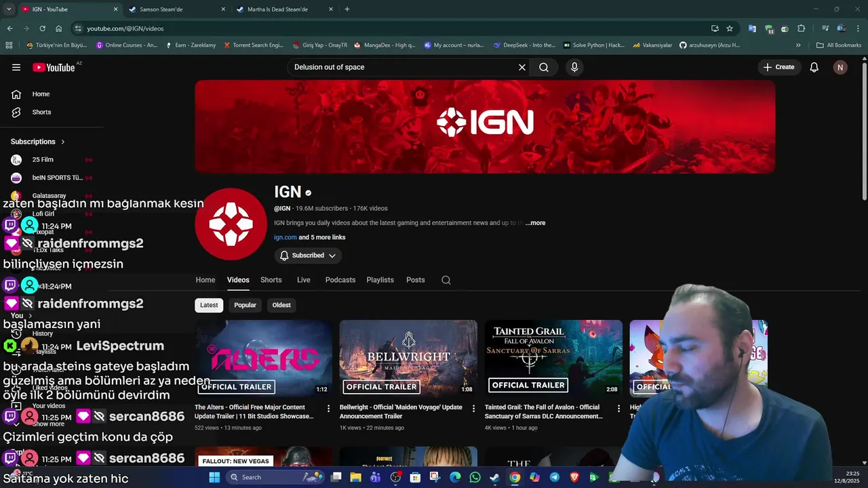This screenshot has width=868, height=488.
Task: Open the Bellwright Maiden Voyage thumbnail
Action: (x=408, y=359)
